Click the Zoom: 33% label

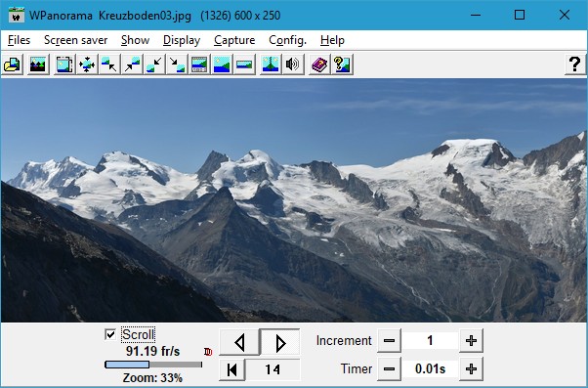[x=152, y=378]
